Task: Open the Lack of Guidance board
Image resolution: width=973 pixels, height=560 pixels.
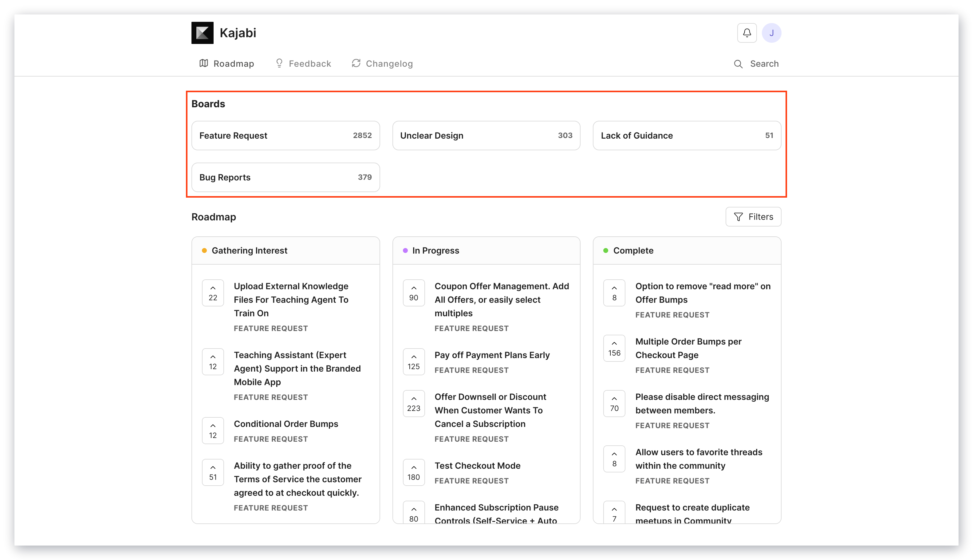Action: point(687,135)
